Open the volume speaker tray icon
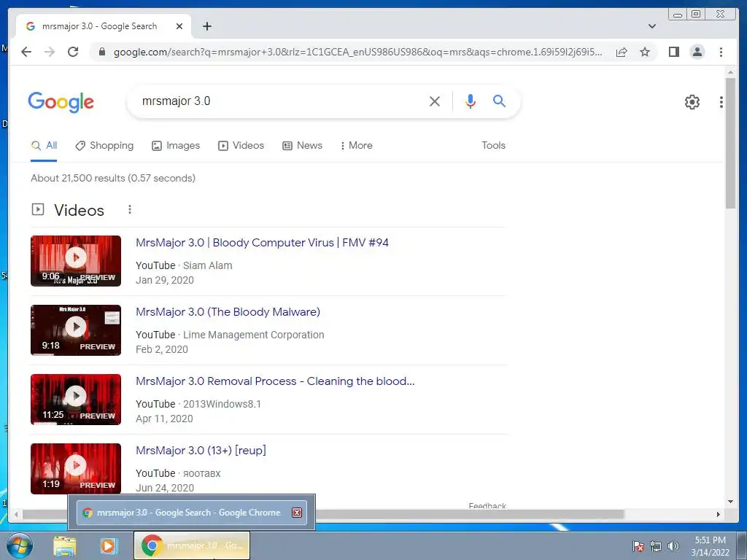 pyautogui.click(x=673, y=546)
